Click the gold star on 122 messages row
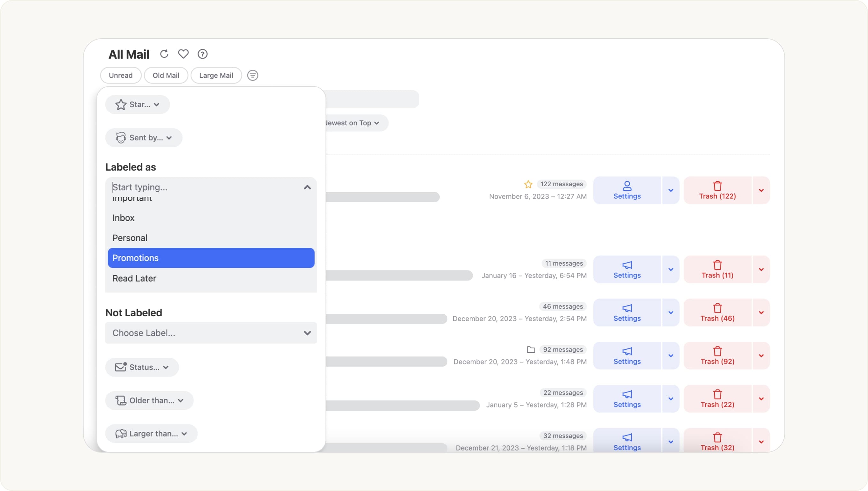The width and height of the screenshot is (868, 491). coord(528,184)
